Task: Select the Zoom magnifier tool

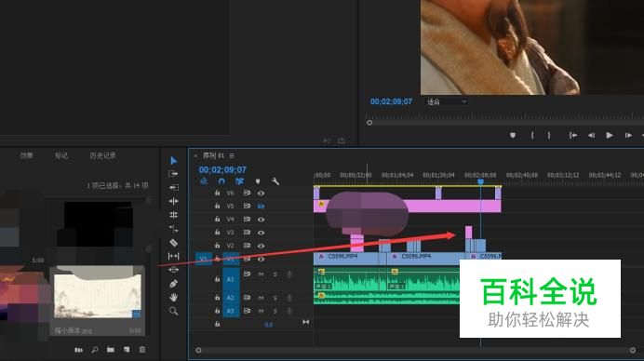Action: pos(174,311)
